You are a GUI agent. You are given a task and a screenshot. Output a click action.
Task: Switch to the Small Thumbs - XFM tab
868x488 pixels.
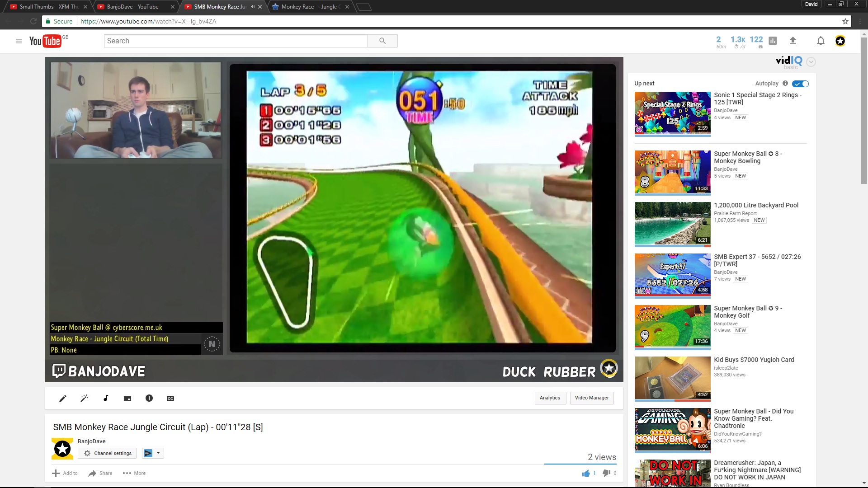click(49, 7)
